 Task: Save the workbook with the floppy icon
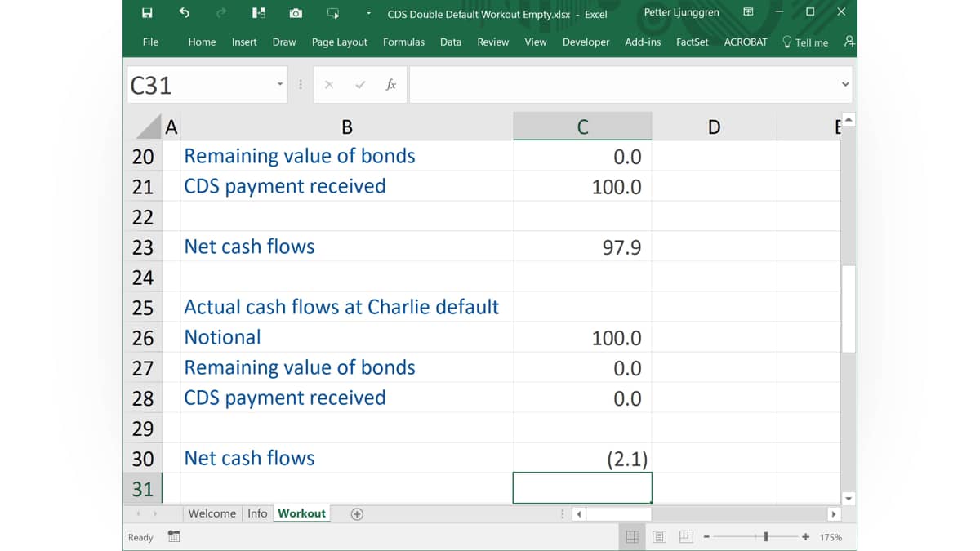click(147, 13)
